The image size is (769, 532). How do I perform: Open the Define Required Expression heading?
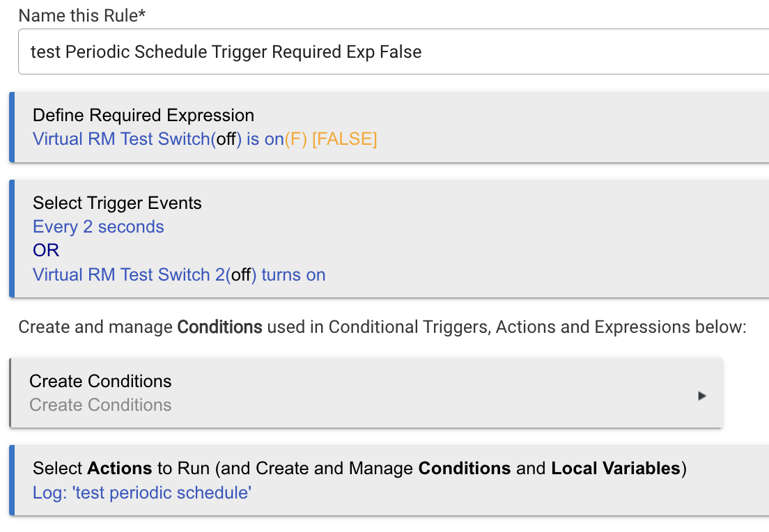coord(143,115)
